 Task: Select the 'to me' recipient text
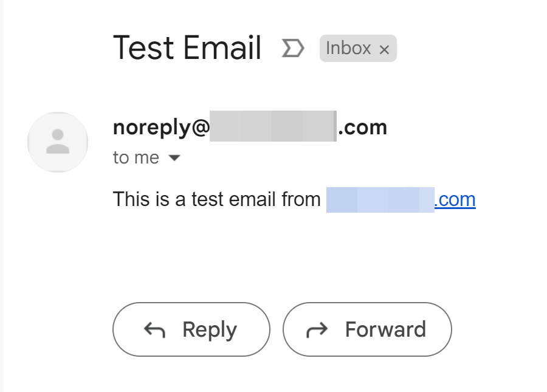[x=136, y=157]
